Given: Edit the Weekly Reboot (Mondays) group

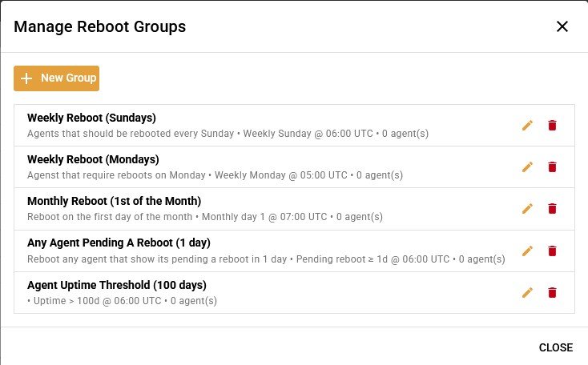Looking at the screenshot, I should tap(527, 167).
